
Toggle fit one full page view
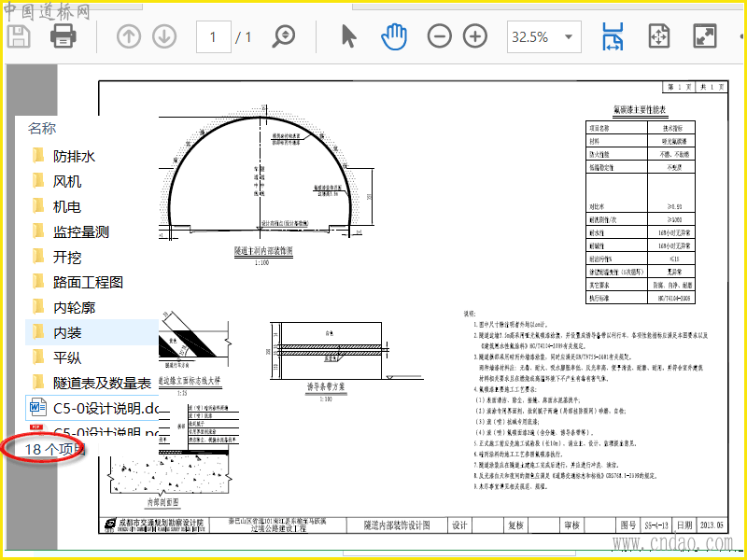[658, 37]
